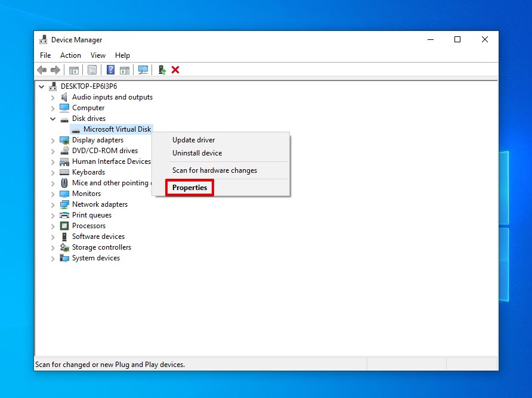Click the Software devices icon

[64, 237]
